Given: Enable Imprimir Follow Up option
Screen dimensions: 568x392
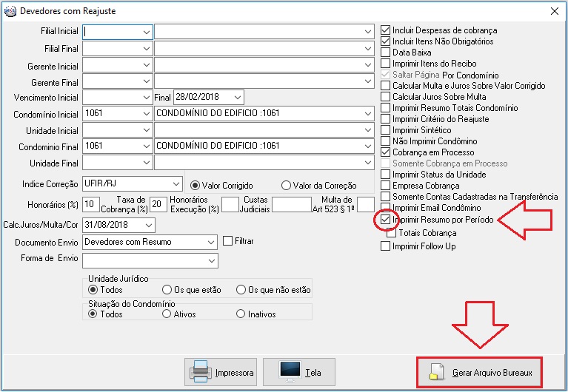Looking at the screenshot, I should pyautogui.click(x=385, y=246).
